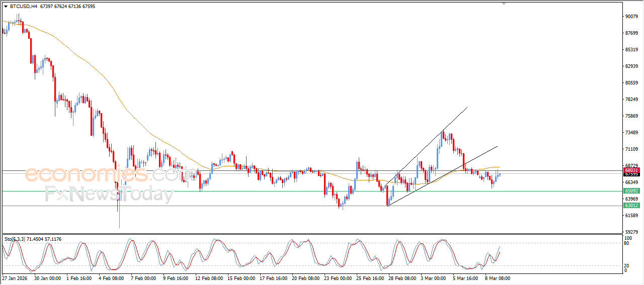The image size is (644, 285).
Task: Select the green 65092 price level label
Action: click(631, 191)
